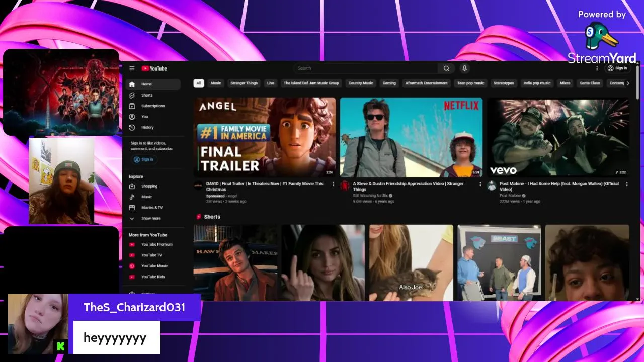
Task: Open more options for Post Malone video
Action: click(627, 184)
